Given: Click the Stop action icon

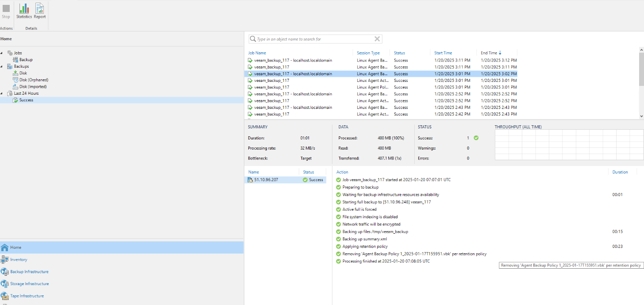Looking at the screenshot, I should 6,11.
